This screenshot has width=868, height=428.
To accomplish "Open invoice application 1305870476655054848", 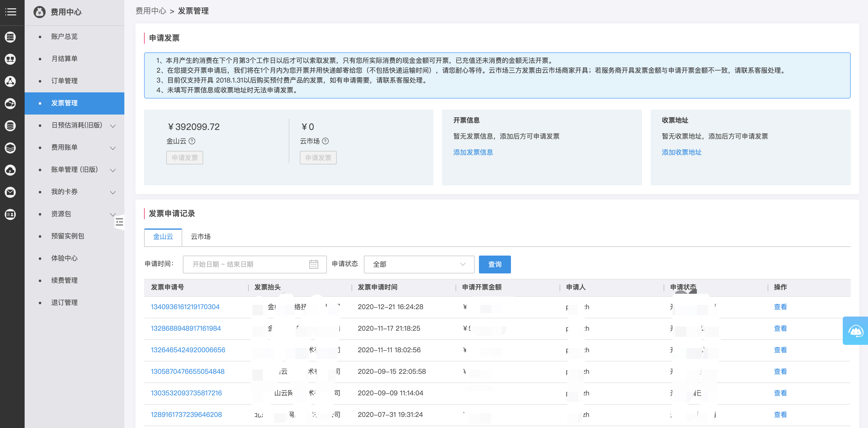I will 188,372.
